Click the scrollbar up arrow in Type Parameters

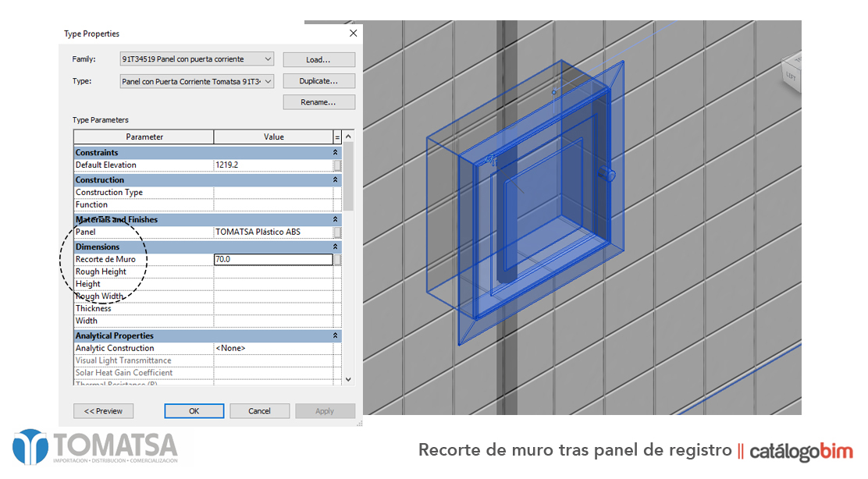click(x=349, y=136)
